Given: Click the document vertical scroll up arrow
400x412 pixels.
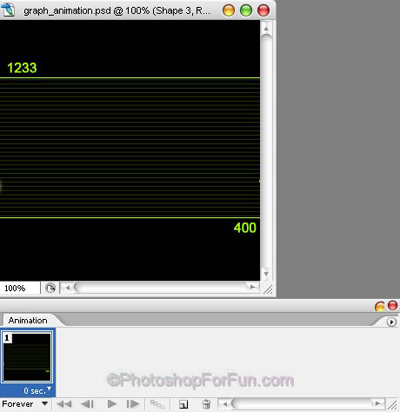Looking at the screenshot, I should [x=266, y=29].
